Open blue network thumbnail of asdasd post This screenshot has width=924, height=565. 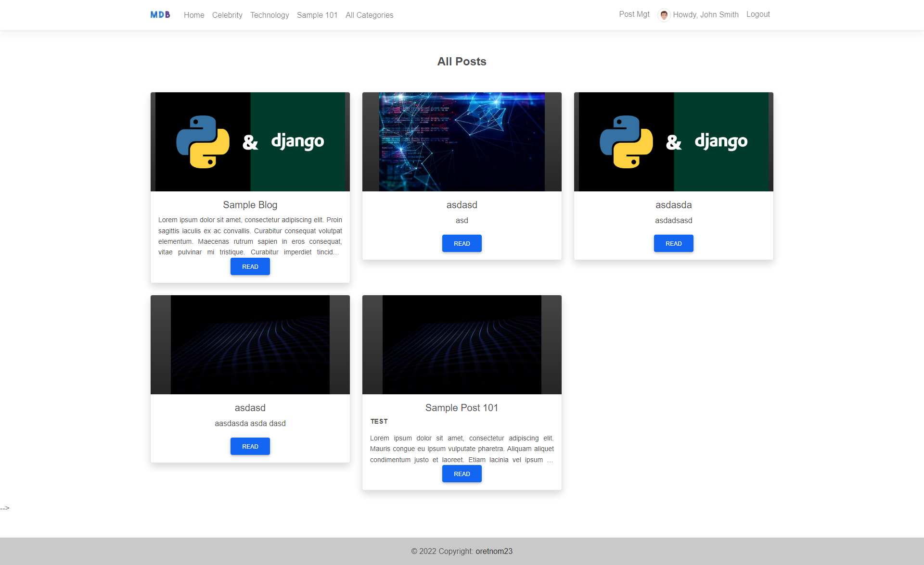point(462,142)
